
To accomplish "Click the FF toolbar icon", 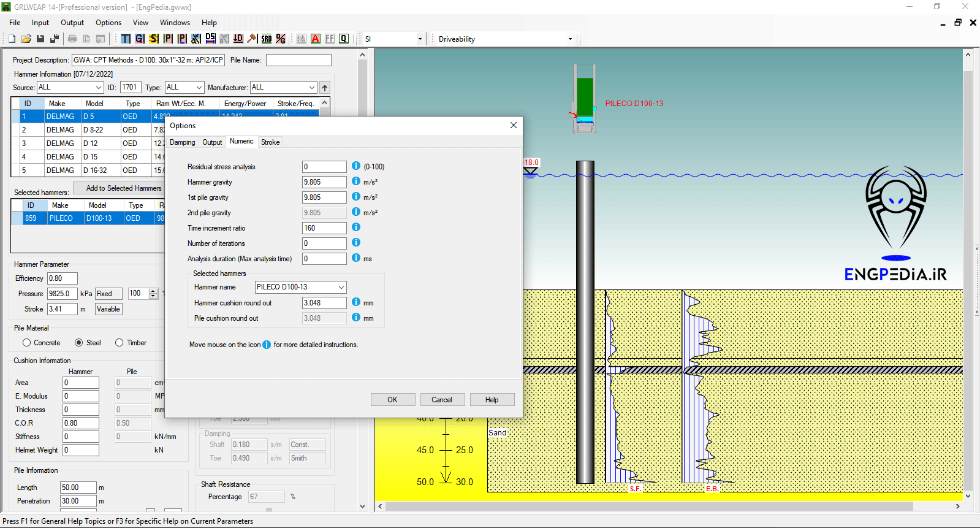I will (330, 39).
